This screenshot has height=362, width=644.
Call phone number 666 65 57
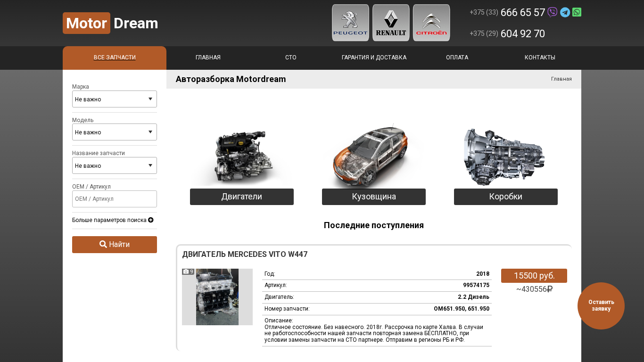pyautogui.click(x=523, y=13)
